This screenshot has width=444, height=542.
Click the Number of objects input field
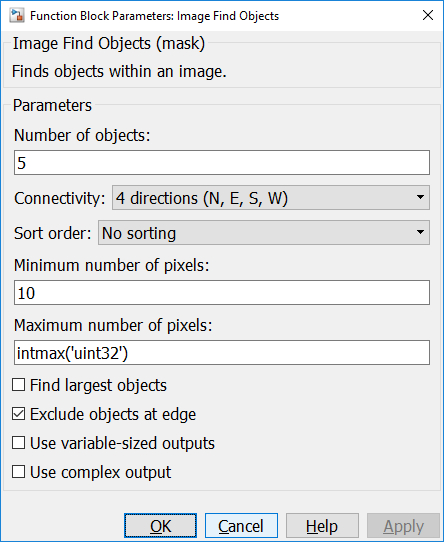[222, 162]
